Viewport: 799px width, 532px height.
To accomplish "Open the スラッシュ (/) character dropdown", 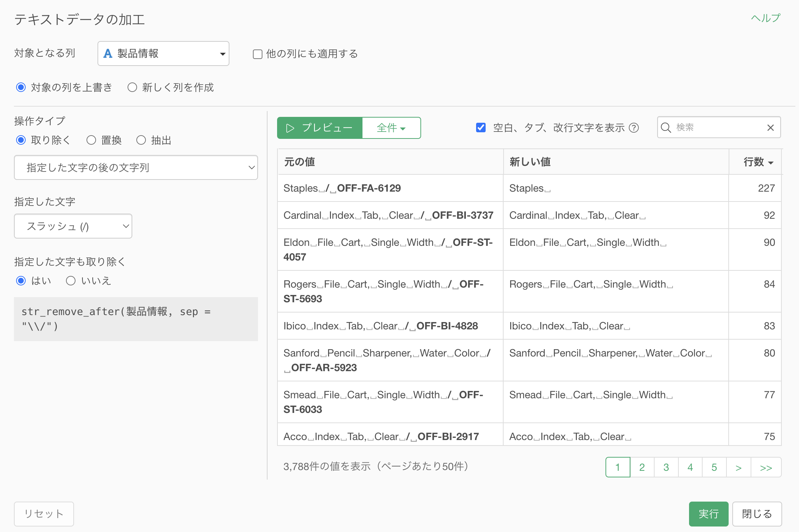I will [73, 226].
